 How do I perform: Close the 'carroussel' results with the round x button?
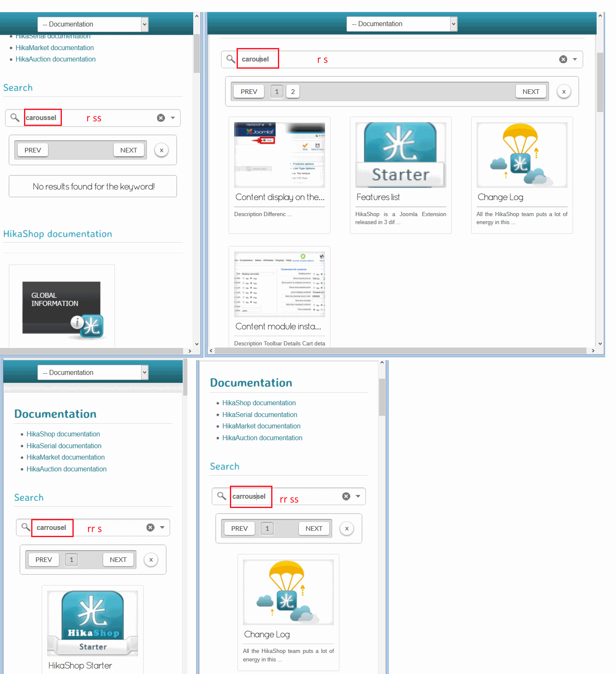click(347, 528)
